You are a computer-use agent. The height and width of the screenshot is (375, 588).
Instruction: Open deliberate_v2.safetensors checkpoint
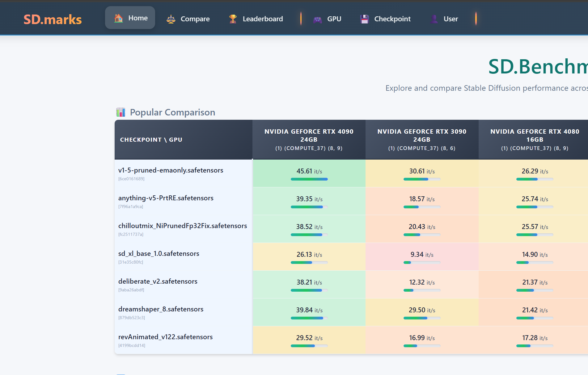tap(158, 281)
